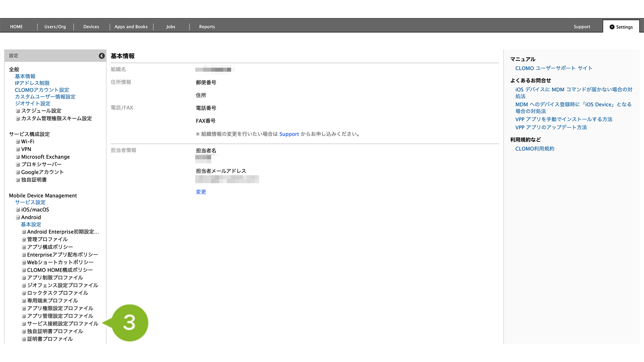Screen dimensions: 644x362
Task: Expand 独自証明書プロファイル plus icon
Action: [24, 332]
